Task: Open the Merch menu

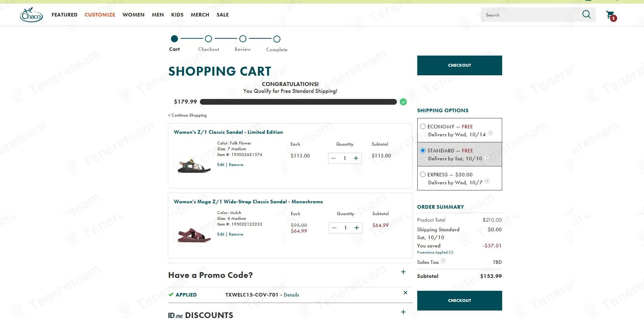Action: (x=200, y=15)
